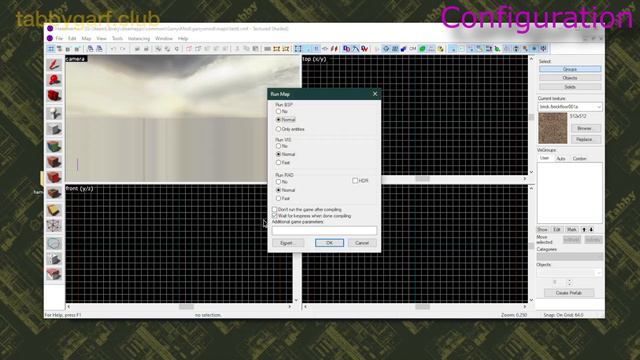Image resolution: width=640 pixels, height=360 pixels.
Task: Click the Undo arrow in toolbar
Action: [113, 49]
